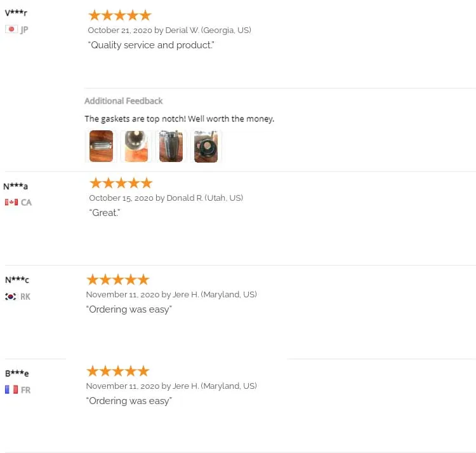Click the France flag icon

coord(11,389)
